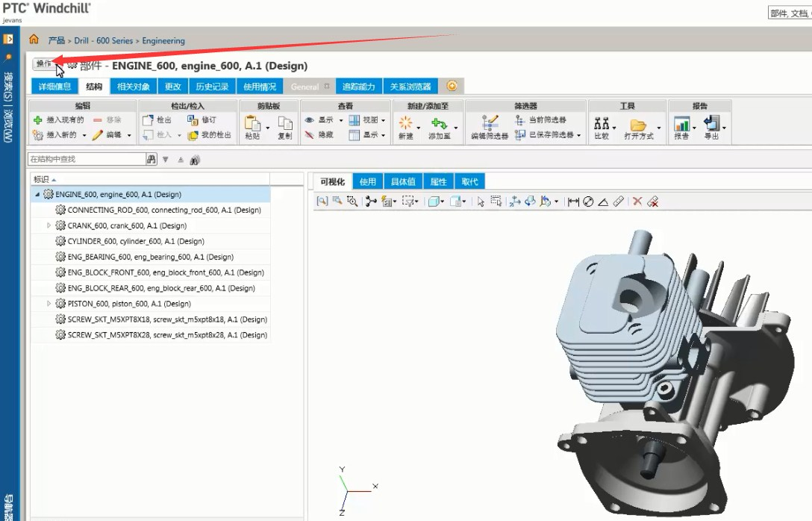Open the table 显示 dropdown under 视图

pyautogui.click(x=383, y=135)
